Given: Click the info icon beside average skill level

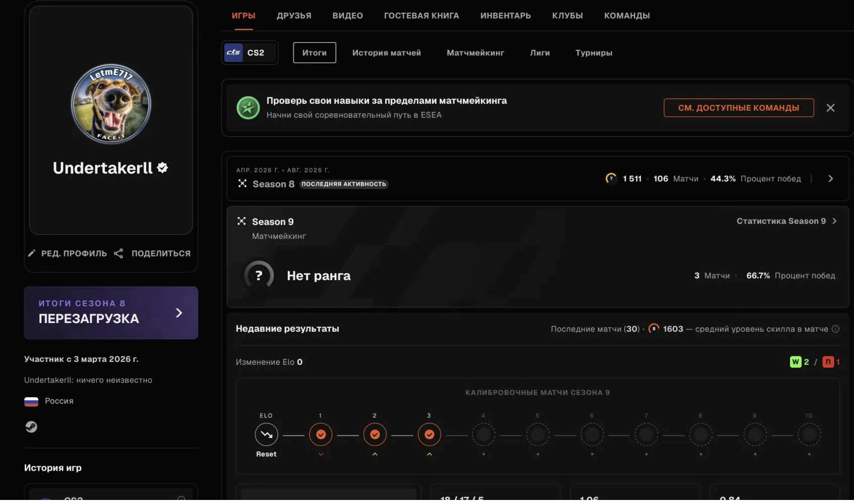Looking at the screenshot, I should (x=835, y=329).
